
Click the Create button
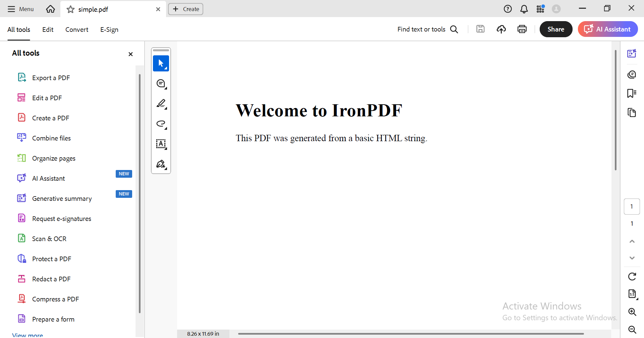pos(185,9)
